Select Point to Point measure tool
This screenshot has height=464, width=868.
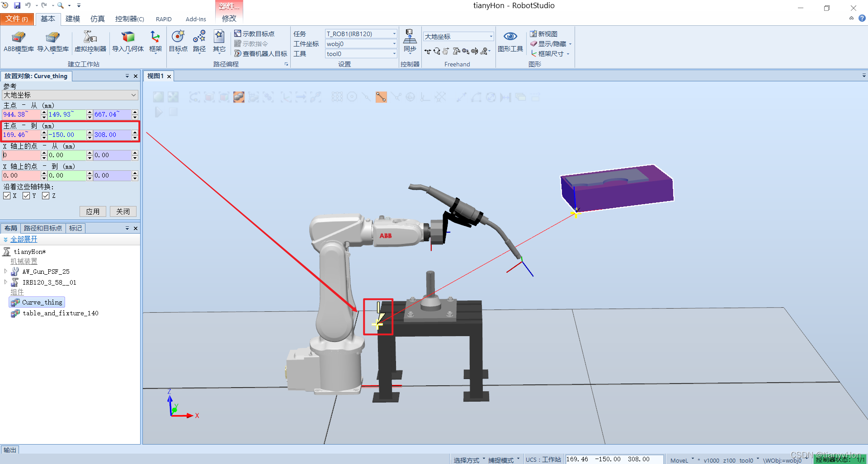click(461, 97)
